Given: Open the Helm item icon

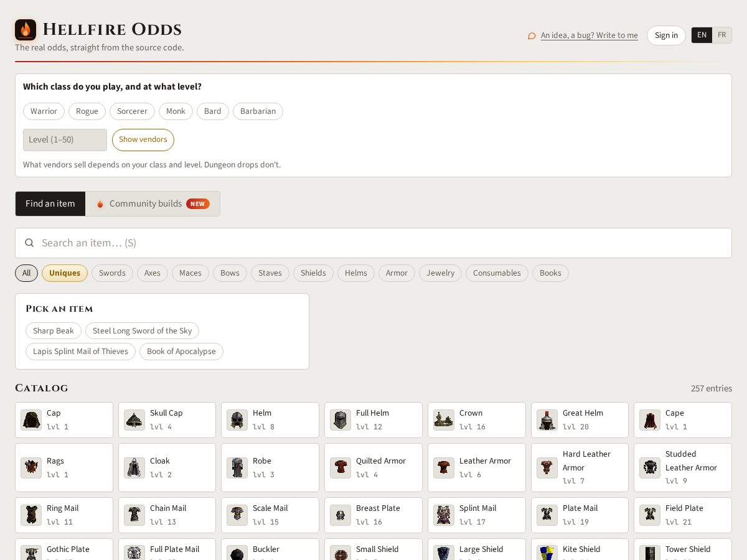Looking at the screenshot, I should (x=237, y=420).
